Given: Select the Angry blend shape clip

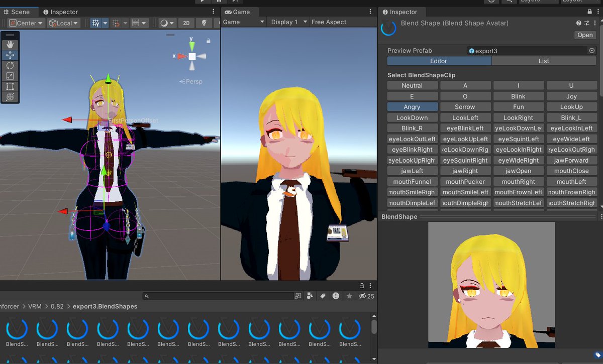Looking at the screenshot, I should tap(412, 107).
